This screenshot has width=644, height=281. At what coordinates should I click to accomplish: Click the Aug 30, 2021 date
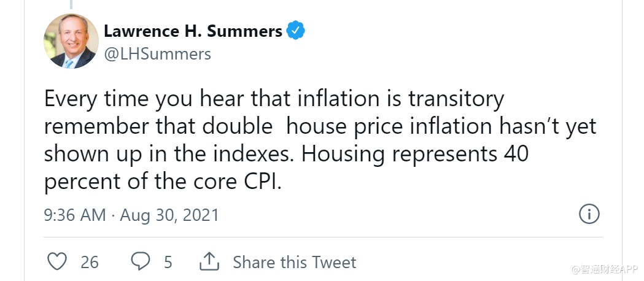point(169,215)
